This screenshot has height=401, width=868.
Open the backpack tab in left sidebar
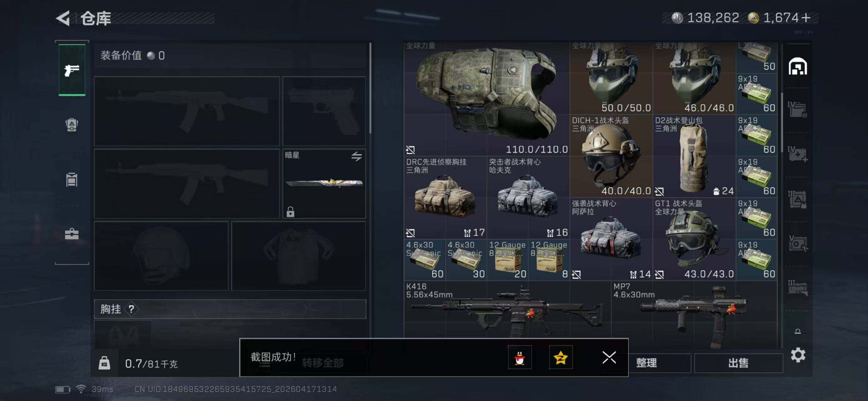point(71,125)
